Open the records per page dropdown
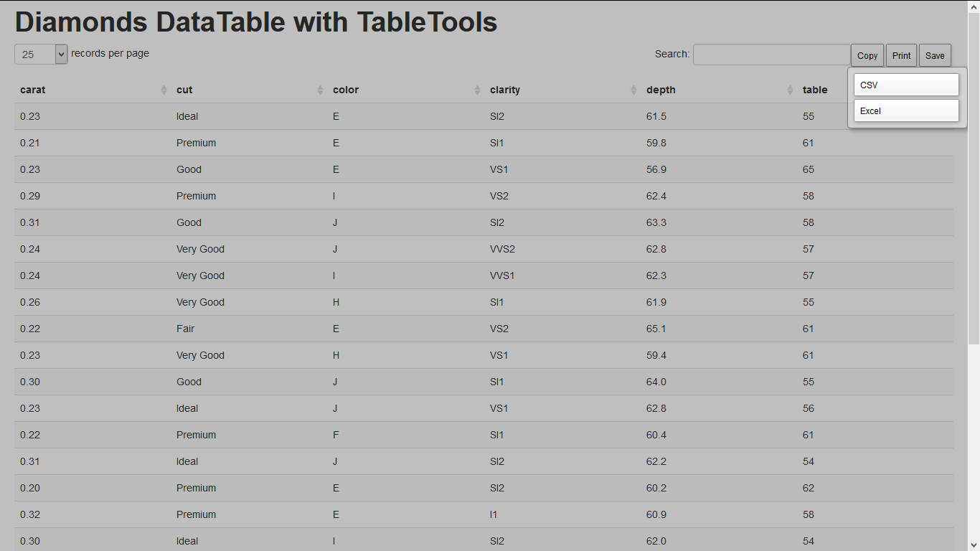 pos(41,55)
